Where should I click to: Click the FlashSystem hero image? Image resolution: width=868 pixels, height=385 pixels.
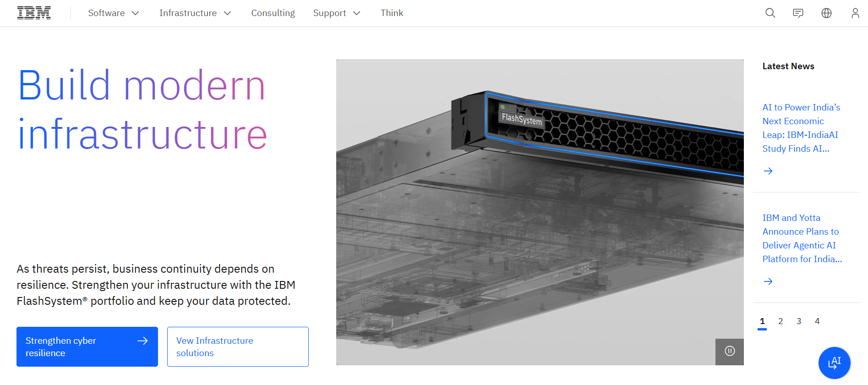tap(540, 212)
